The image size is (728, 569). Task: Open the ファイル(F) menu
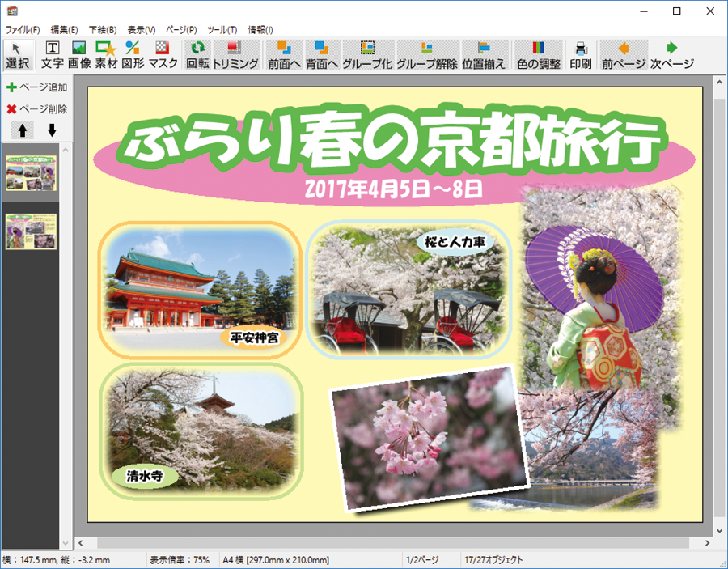pos(23,29)
